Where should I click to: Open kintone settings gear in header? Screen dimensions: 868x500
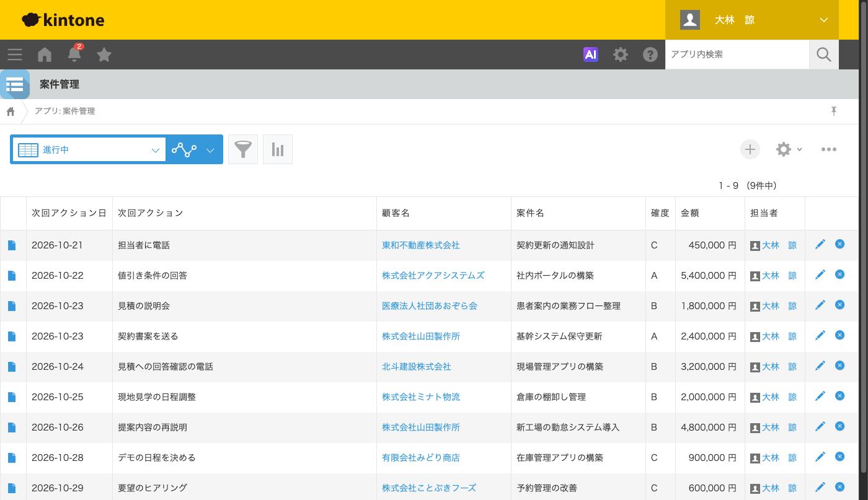click(621, 55)
